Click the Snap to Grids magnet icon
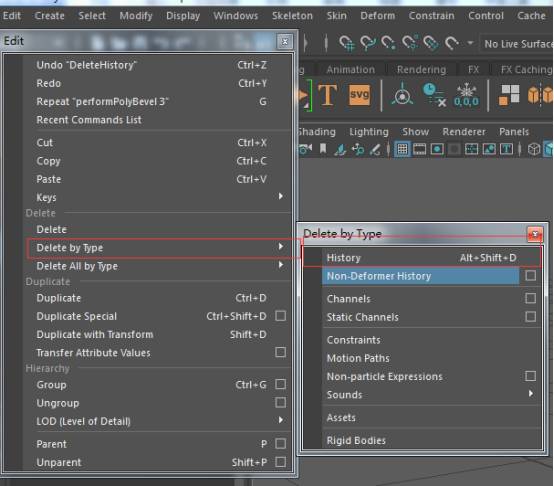Image resolution: width=554 pixels, height=486 pixels. coord(346,43)
